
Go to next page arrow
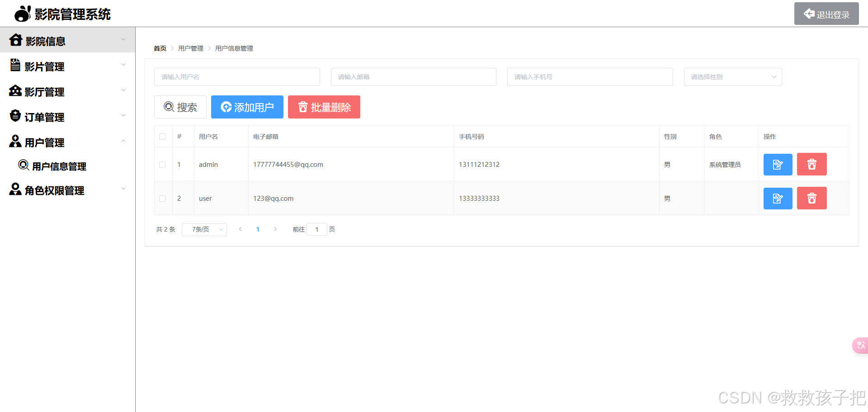[275, 229]
